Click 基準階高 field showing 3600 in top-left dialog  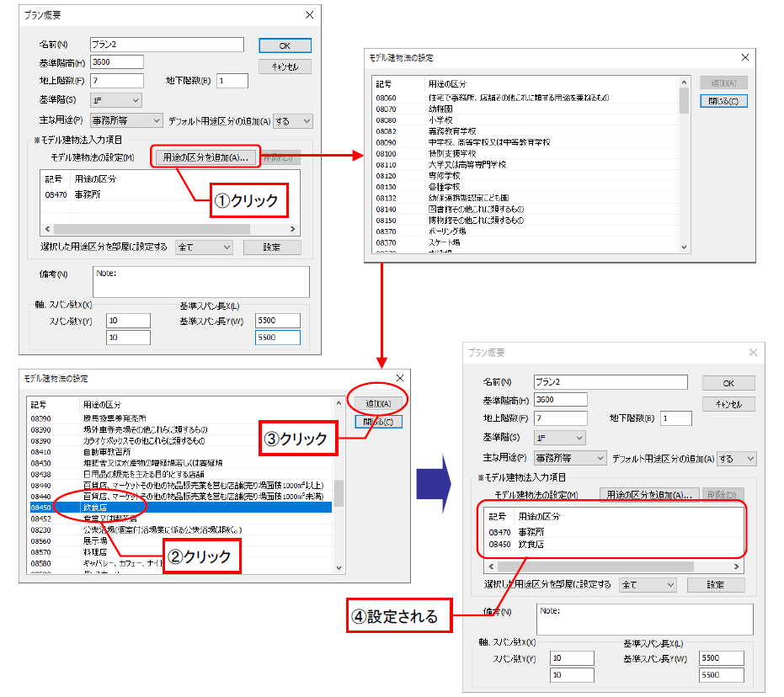116,62
